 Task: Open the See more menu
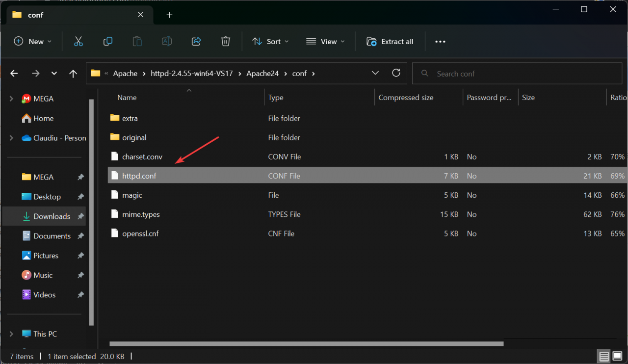tap(440, 41)
